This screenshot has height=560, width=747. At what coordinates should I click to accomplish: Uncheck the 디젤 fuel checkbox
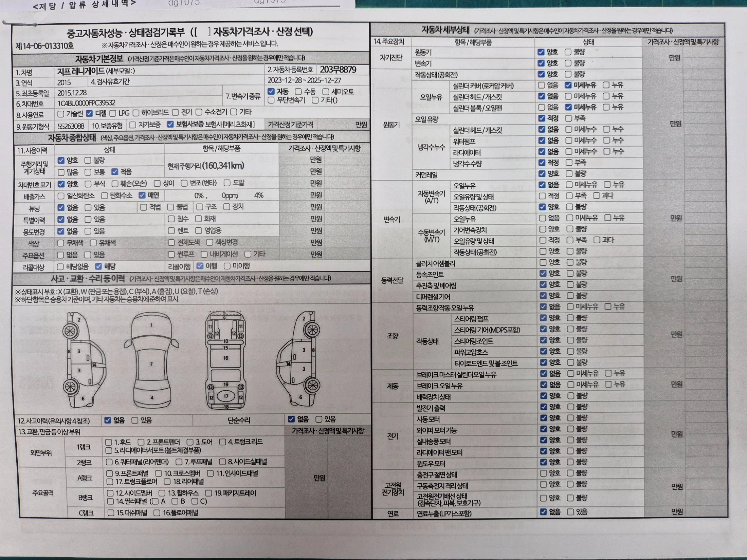click(x=89, y=113)
